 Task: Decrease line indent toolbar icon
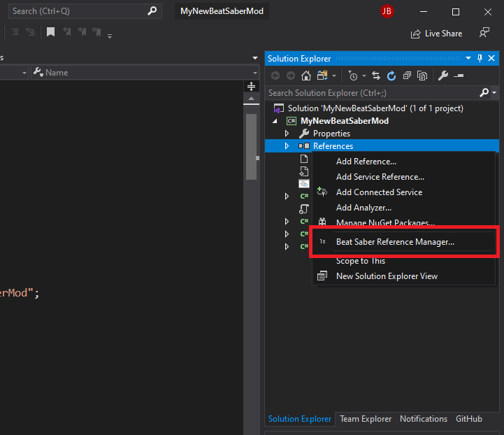pyautogui.click(x=15, y=32)
